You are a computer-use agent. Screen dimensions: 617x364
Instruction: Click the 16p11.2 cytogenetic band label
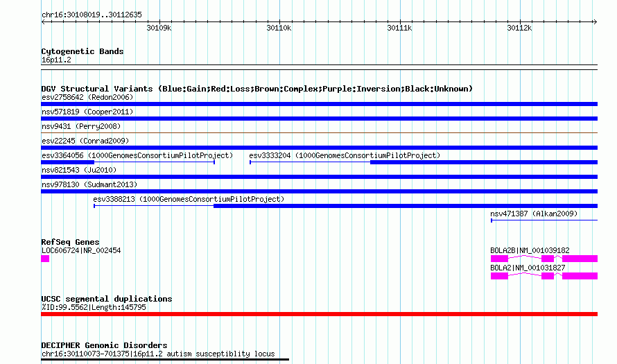coord(56,60)
